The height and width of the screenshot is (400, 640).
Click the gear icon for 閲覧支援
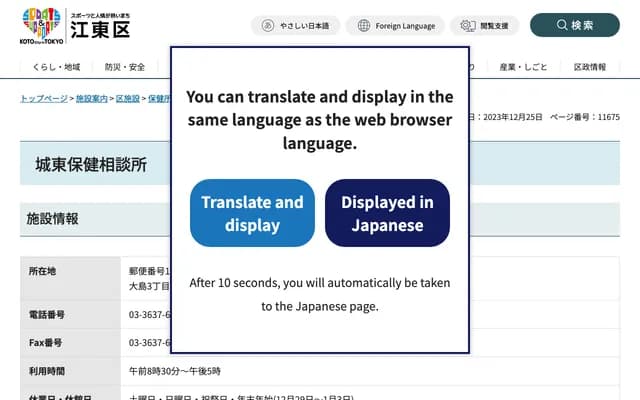467,26
